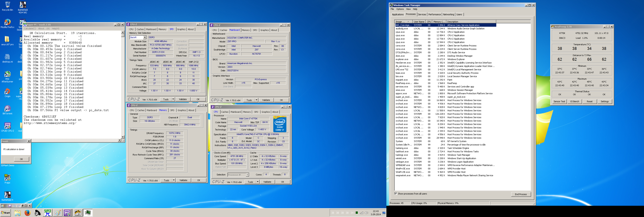Click Super PI horizontal scrollbar right arrow
Viewport: 644px width, 217px height.
119,140
